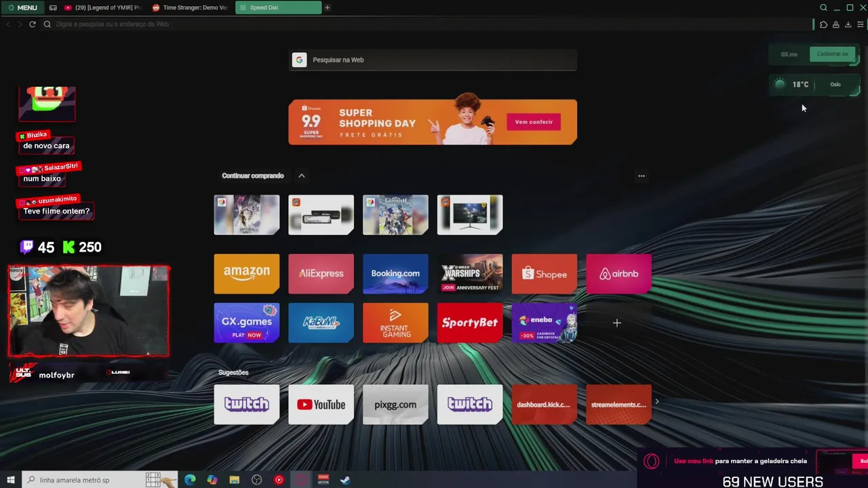This screenshot has width=868, height=488.
Task: Open the eneba speed dial tile
Action: coord(545,323)
